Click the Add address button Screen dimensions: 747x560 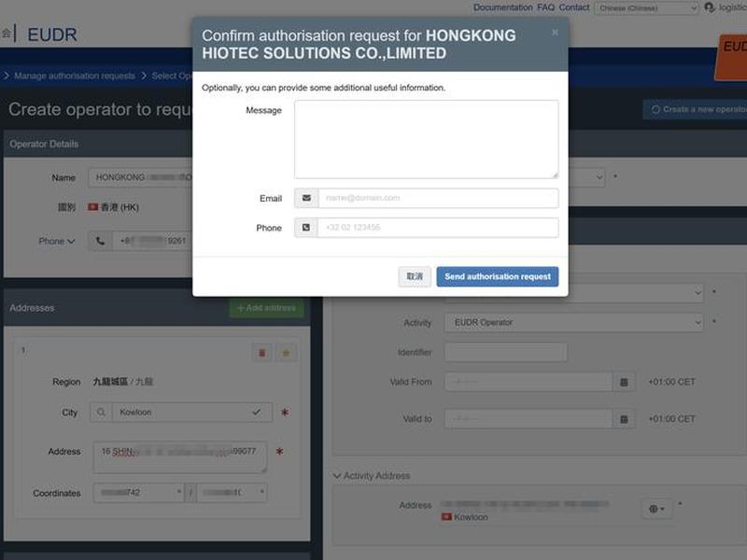(x=267, y=308)
